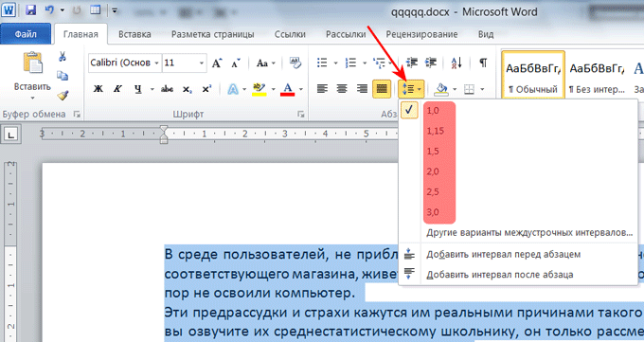Expand the underline style dropdown arrow
Image resolution: width=644 pixels, height=342 pixels.
[152, 89]
